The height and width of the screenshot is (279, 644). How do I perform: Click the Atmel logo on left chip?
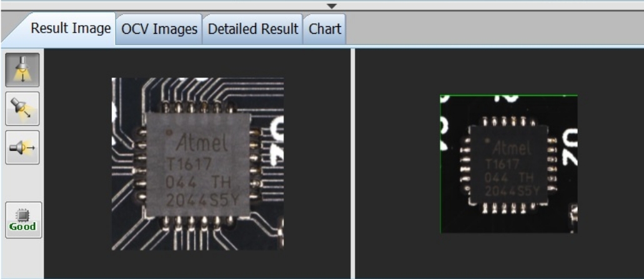[x=201, y=145]
